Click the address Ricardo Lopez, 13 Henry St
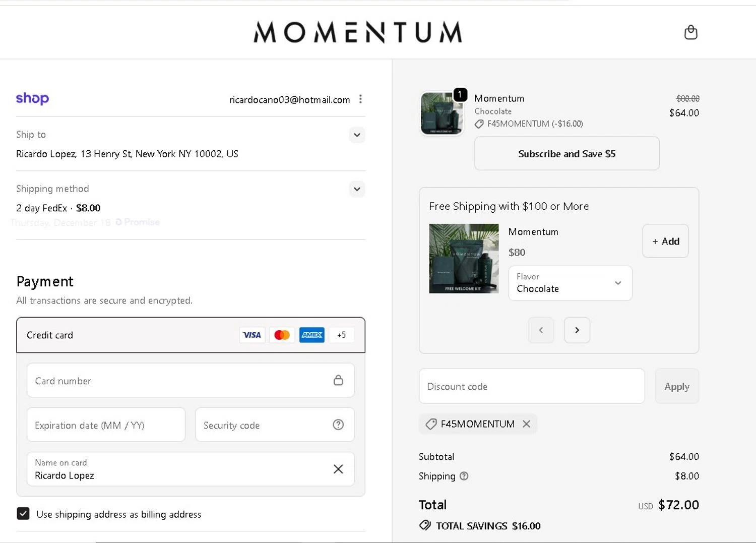This screenshot has height=543, width=756. [x=127, y=154]
